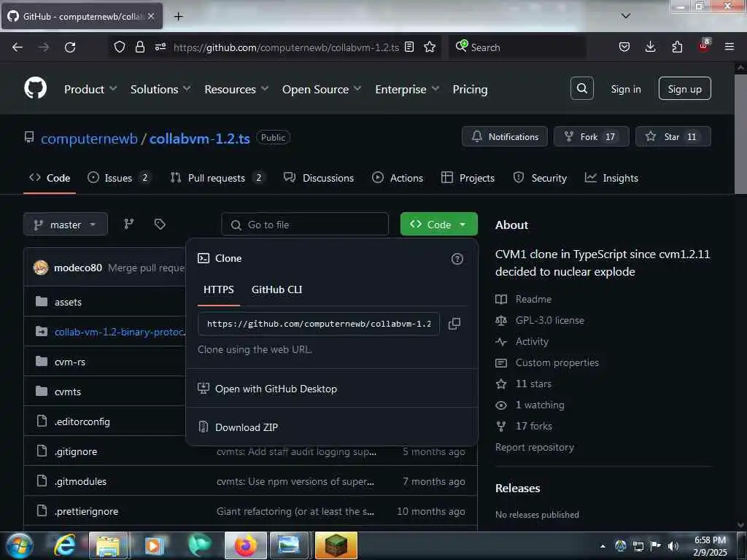Open Issues tab
The image size is (747, 560).
(x=119, y=178)
